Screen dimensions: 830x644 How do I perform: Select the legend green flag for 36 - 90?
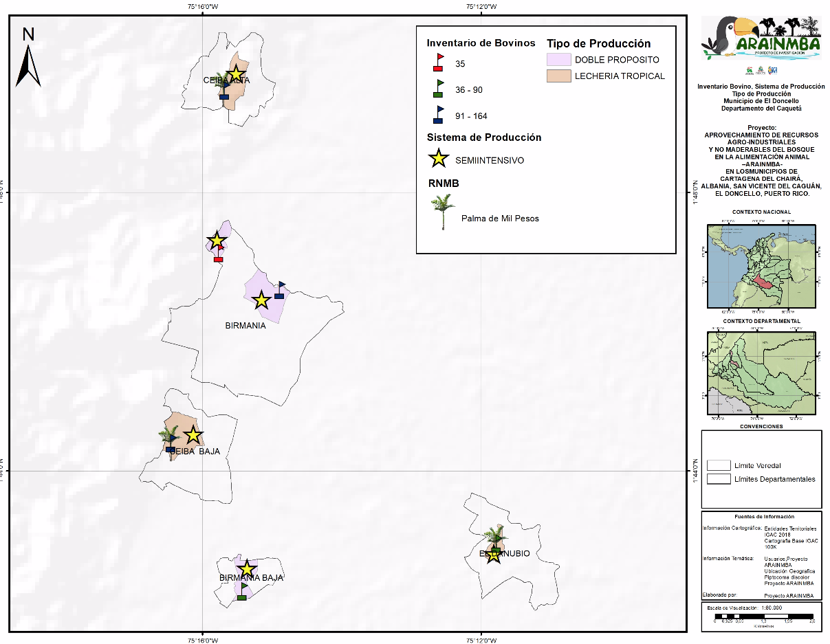[x=438, y=89]
